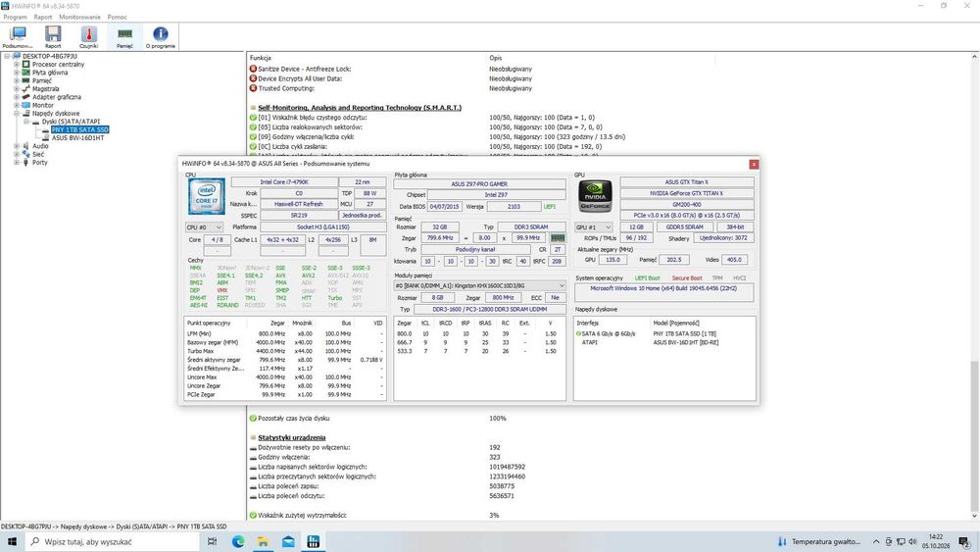
Task: Expand the Porty tree node
Action: tap(17, 162)
